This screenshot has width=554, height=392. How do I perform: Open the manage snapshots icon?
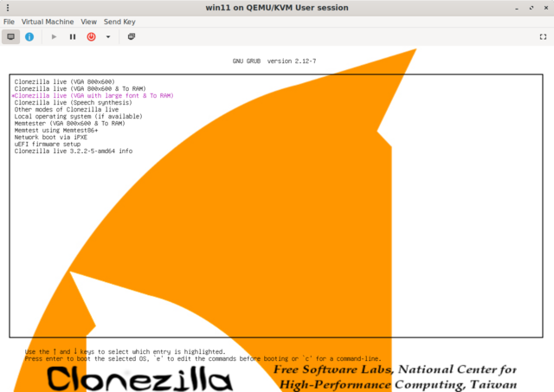132,37
